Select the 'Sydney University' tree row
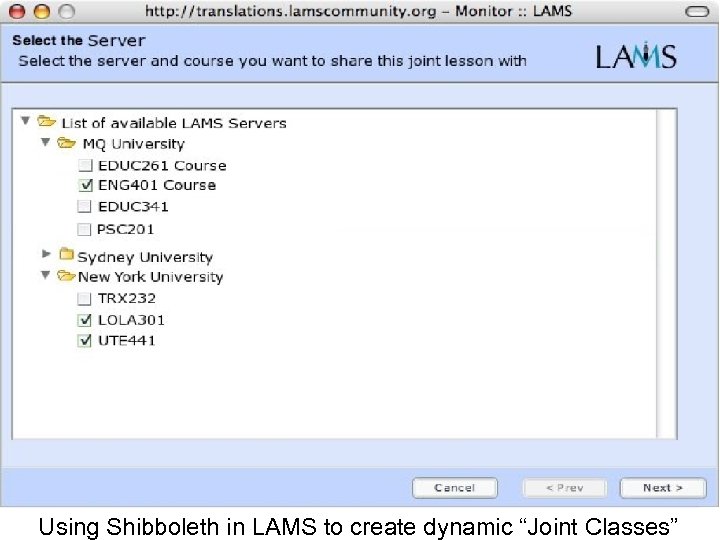Screen dimensions: 720x540 tap(145, 257)
